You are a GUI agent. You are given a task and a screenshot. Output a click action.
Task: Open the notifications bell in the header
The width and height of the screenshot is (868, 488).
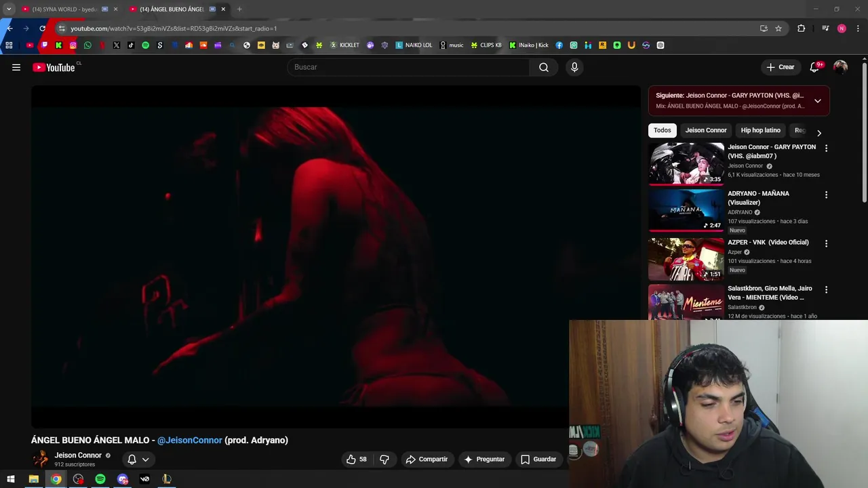[x=815, y=67]
